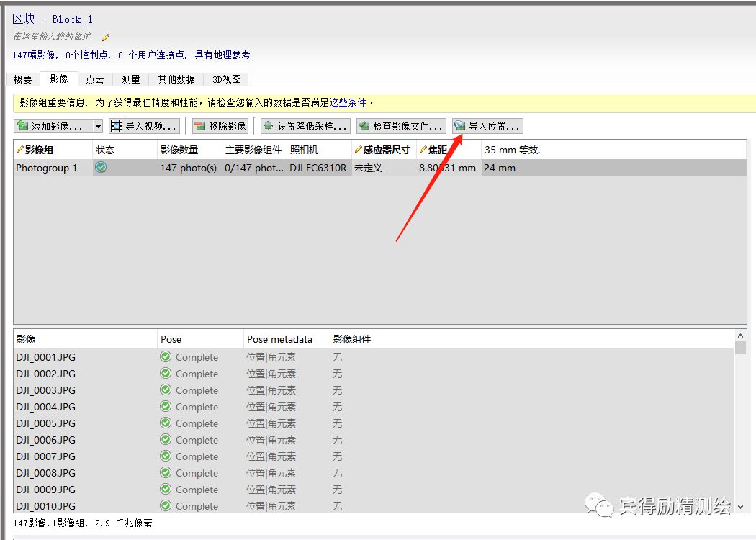Click the 影像组重要信息 underlined text

52,102
